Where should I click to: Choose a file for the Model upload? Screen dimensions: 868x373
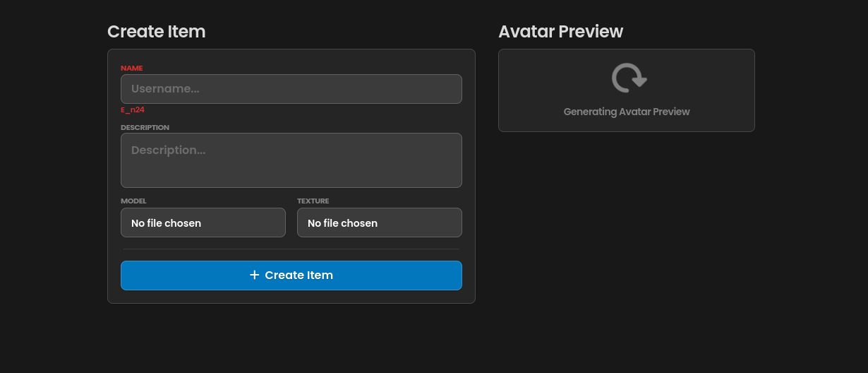[x=203, y=223]
